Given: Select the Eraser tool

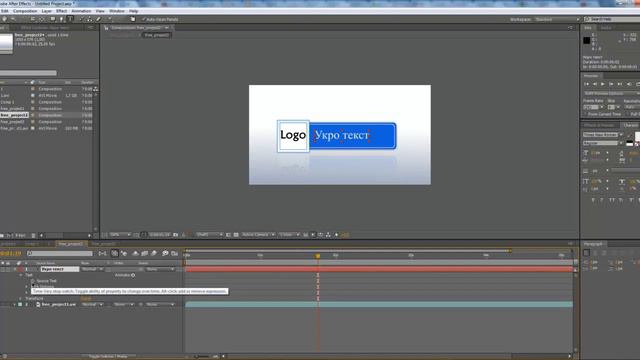Looking at the screenshot, I should [98, 19].
